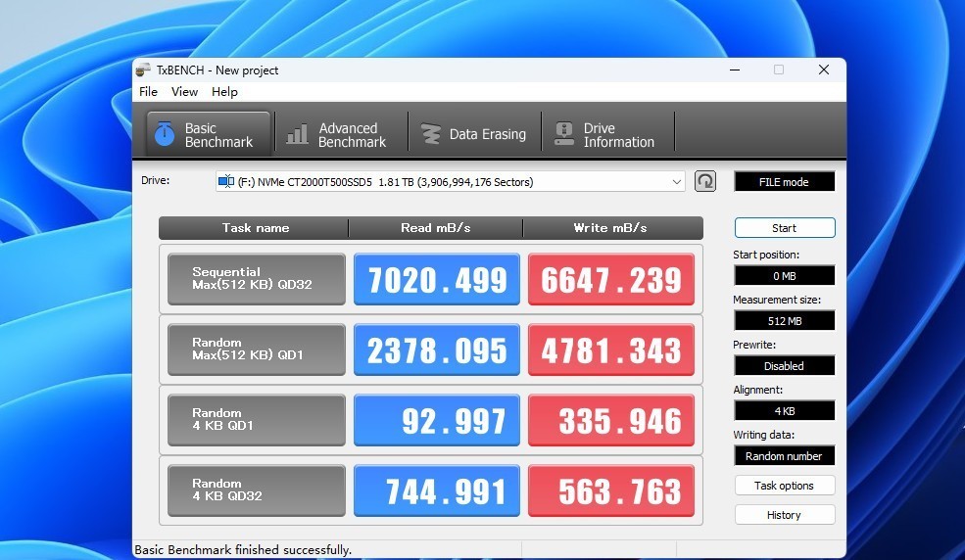Viewport: 965px width, 560px height.
Task: Open the Help menu
Action: pyautogui.click(x=224, y=92)
